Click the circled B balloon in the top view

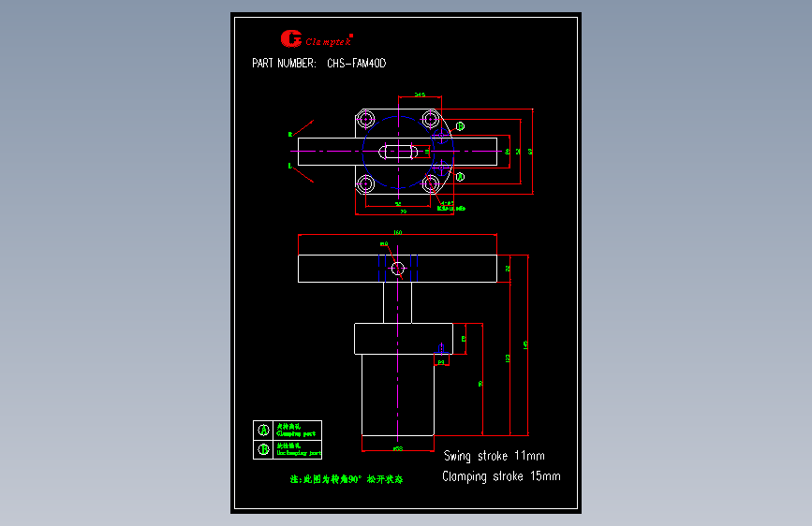[x=460, y=126]
